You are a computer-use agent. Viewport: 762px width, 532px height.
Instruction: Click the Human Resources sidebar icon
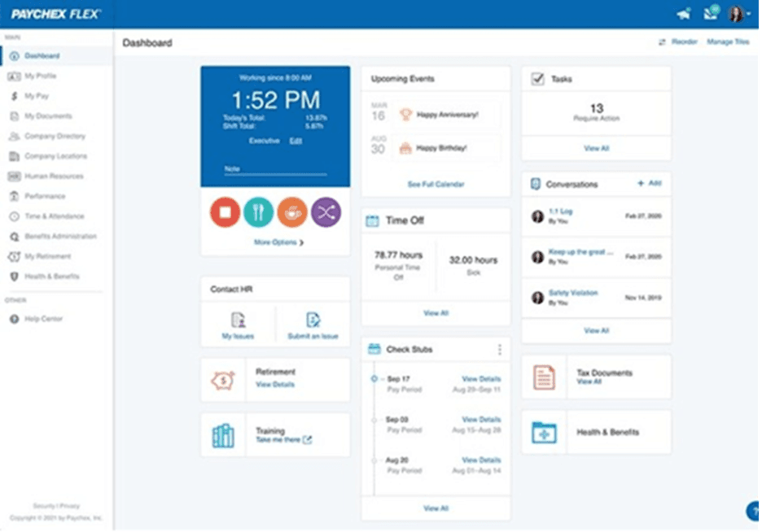tap(14, 177)
